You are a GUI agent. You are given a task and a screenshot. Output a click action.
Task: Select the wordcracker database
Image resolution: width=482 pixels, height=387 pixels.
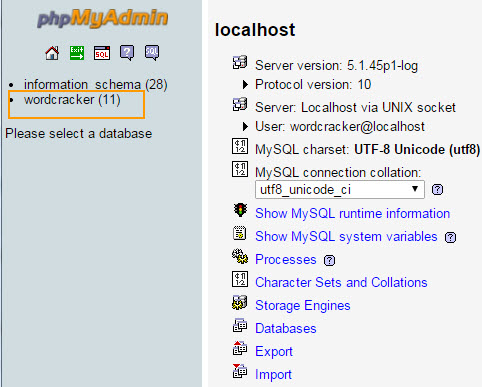tap(72, 100)
